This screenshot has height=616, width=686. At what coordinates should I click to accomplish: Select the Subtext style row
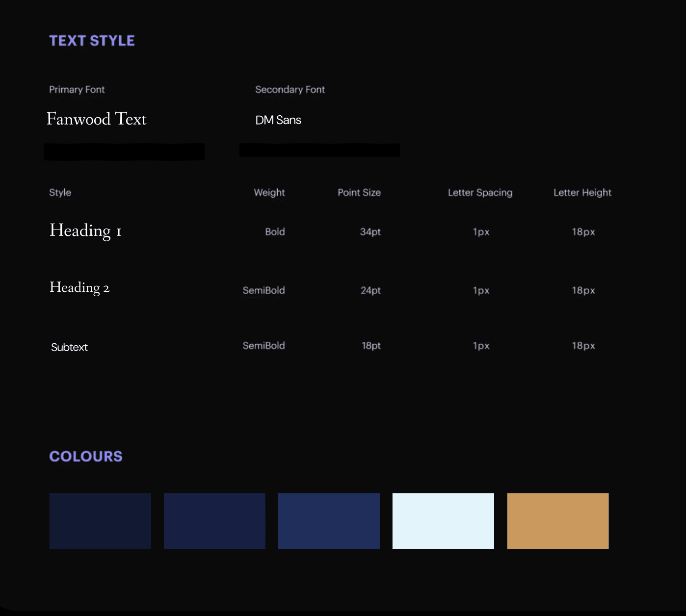(x=69, y=347)
